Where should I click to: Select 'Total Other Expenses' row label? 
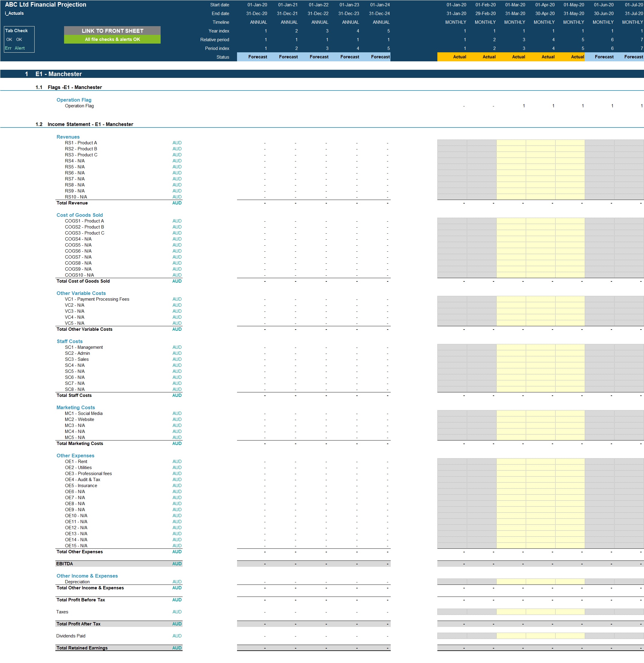(x=79, y=552)
